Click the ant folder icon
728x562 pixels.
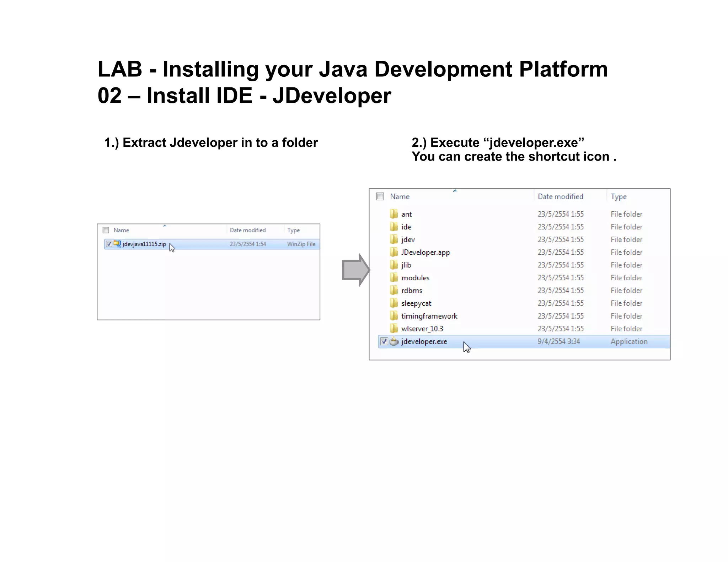tap(394, 214)
